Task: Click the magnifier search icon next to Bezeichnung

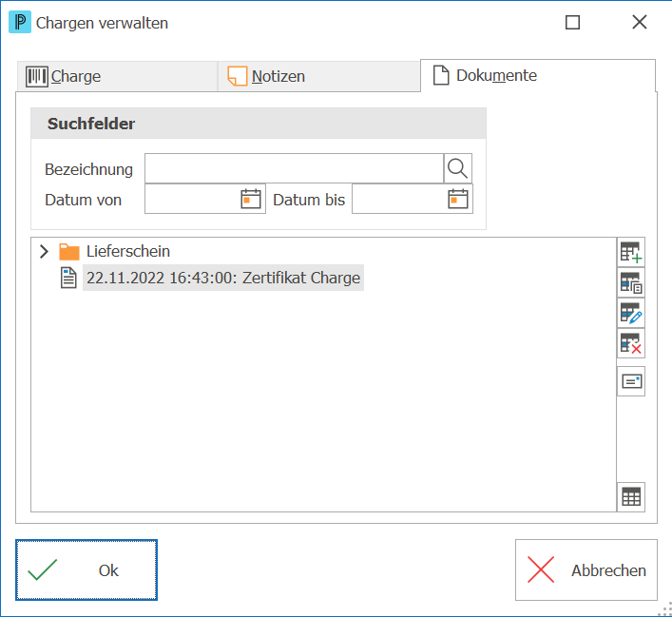Action: coord(457,168)
